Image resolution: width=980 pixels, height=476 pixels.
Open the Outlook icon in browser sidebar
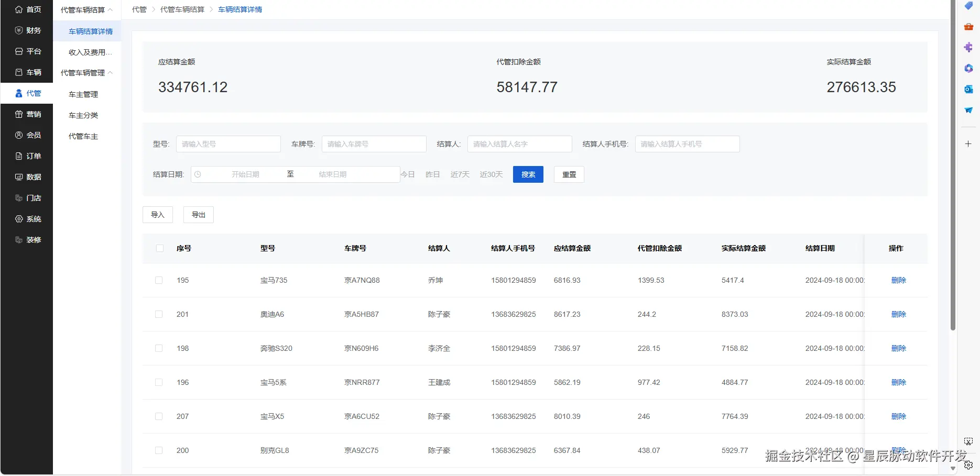coord(968,90)
